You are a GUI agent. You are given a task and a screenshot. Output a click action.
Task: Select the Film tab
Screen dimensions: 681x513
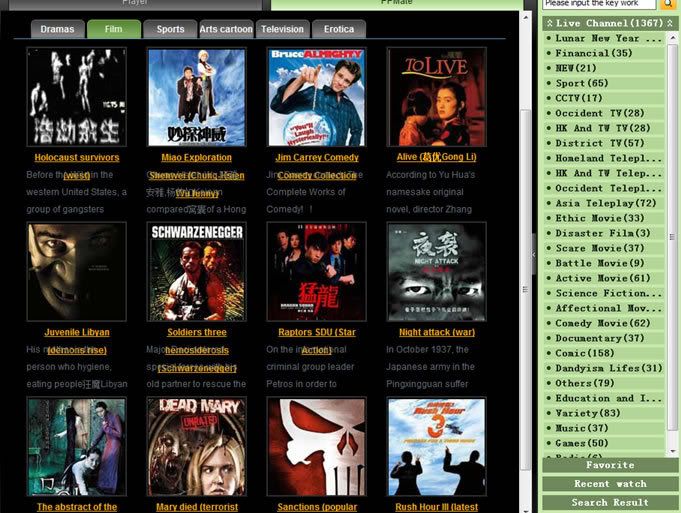pyautogui.click(x=114, y=29)
